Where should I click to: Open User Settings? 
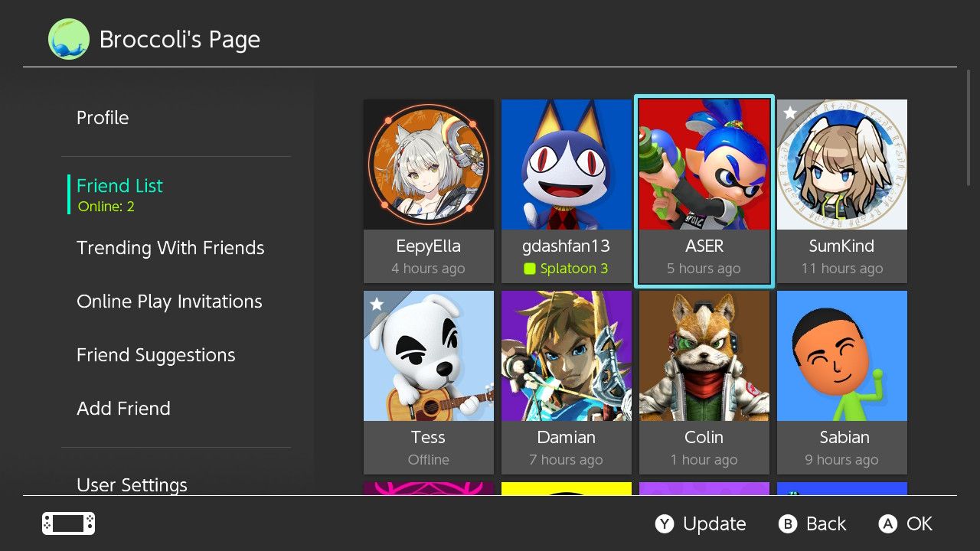tap(132, 484)
